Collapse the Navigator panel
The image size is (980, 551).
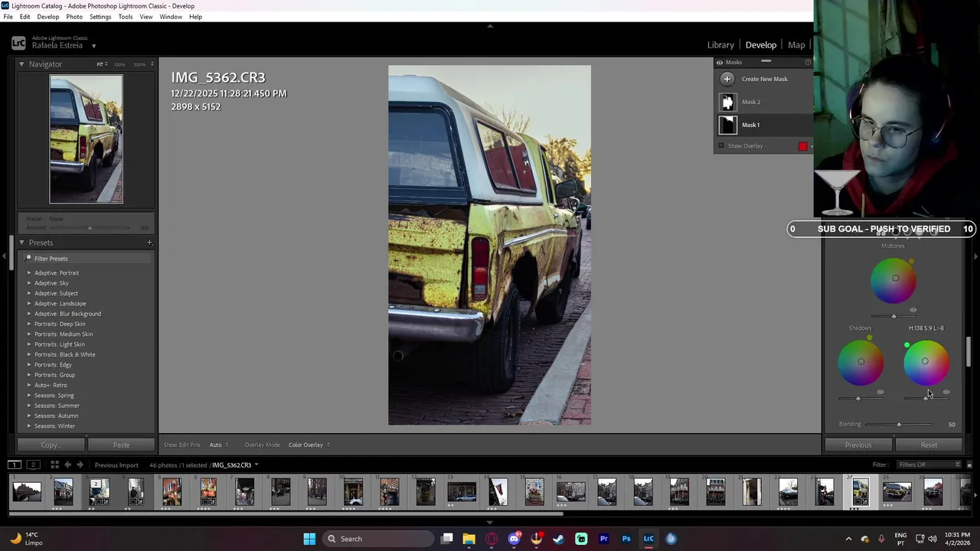21,64
